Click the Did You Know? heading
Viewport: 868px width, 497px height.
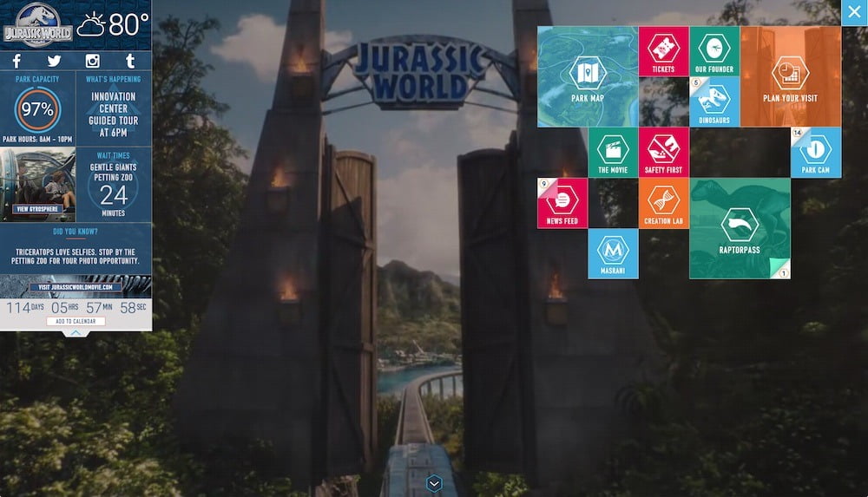(76, 232)
